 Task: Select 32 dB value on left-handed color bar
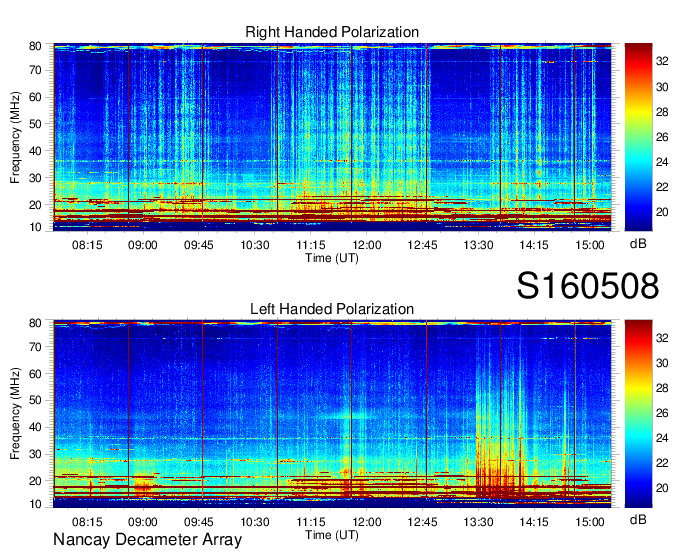point(662,338)
